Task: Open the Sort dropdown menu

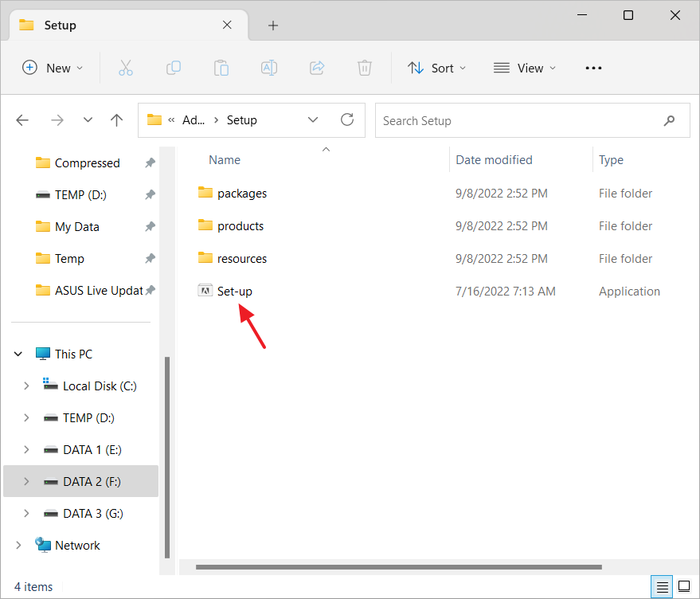Action: point(437,69)
